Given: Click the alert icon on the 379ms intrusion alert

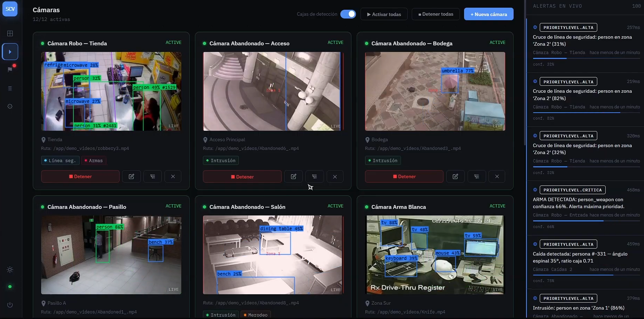Looking at the screenshot, I should [x=535, y=298].
